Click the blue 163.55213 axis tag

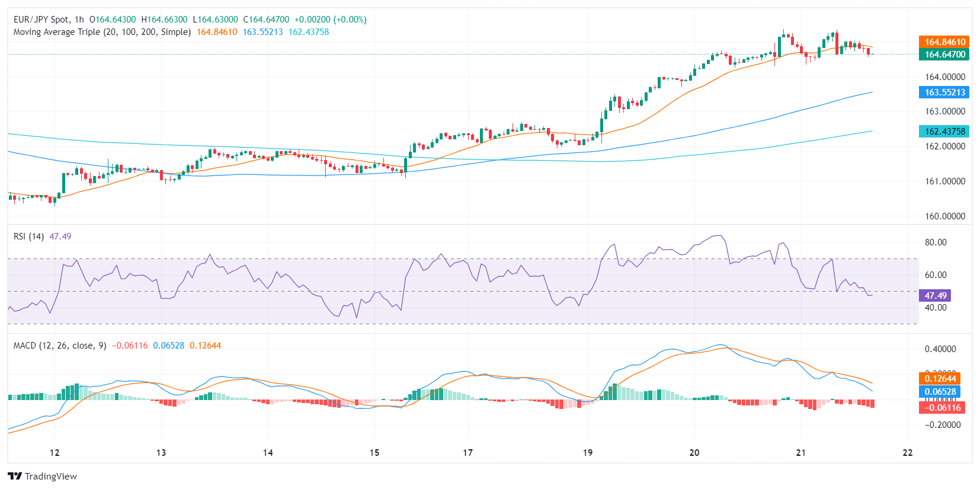[944, 92]
